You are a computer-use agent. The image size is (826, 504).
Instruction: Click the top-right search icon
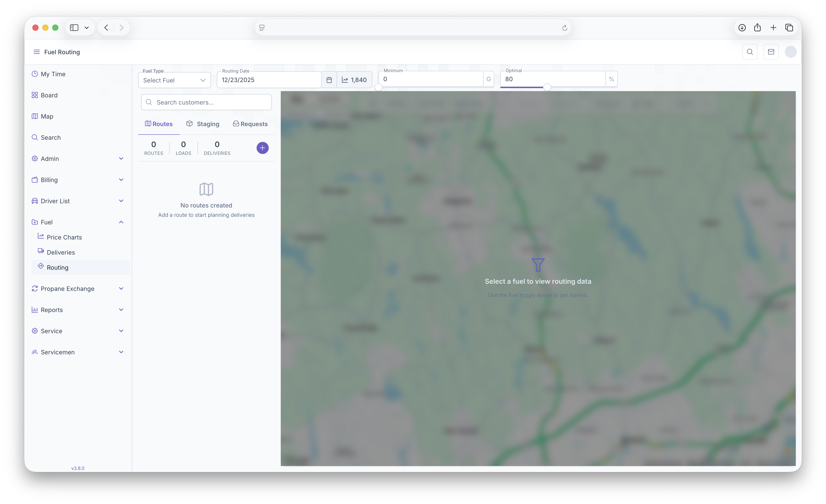click(750, 52)
